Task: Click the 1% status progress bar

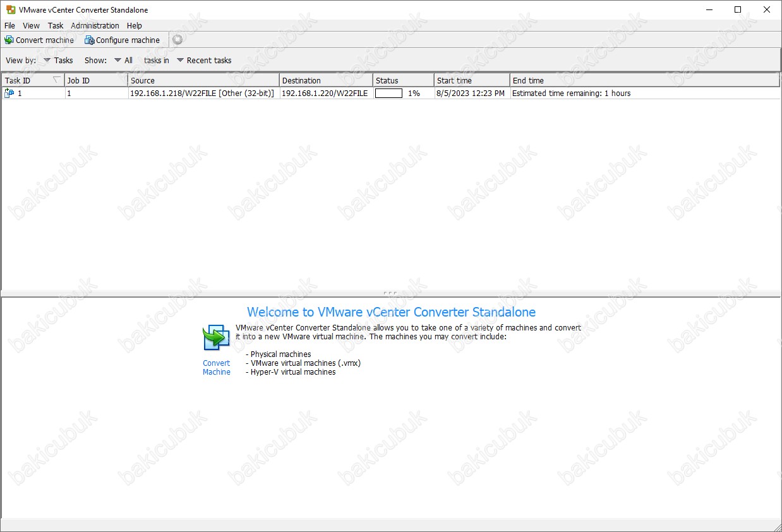Action: (388, 93)
